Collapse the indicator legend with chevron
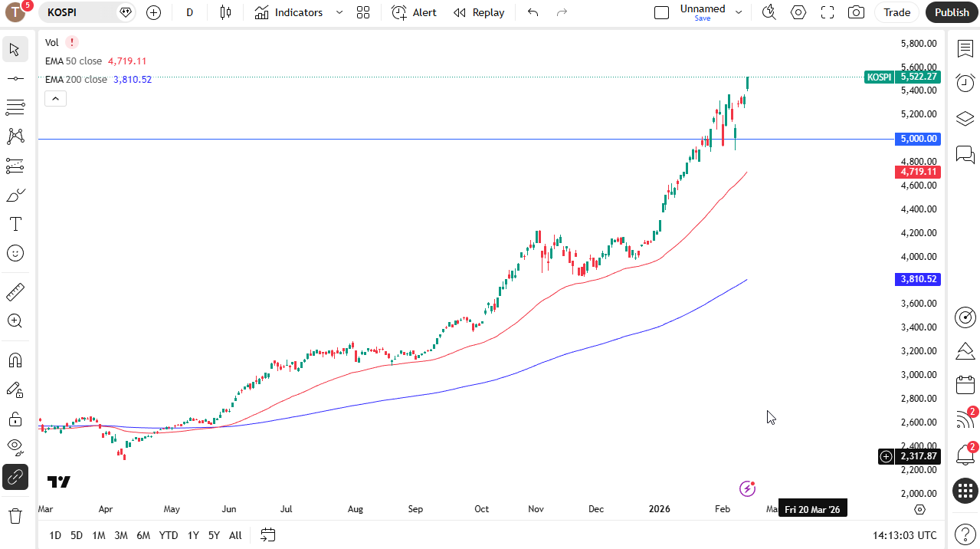Image resolution: width=980 pixels, height=549 pixels. coord(56,98)
